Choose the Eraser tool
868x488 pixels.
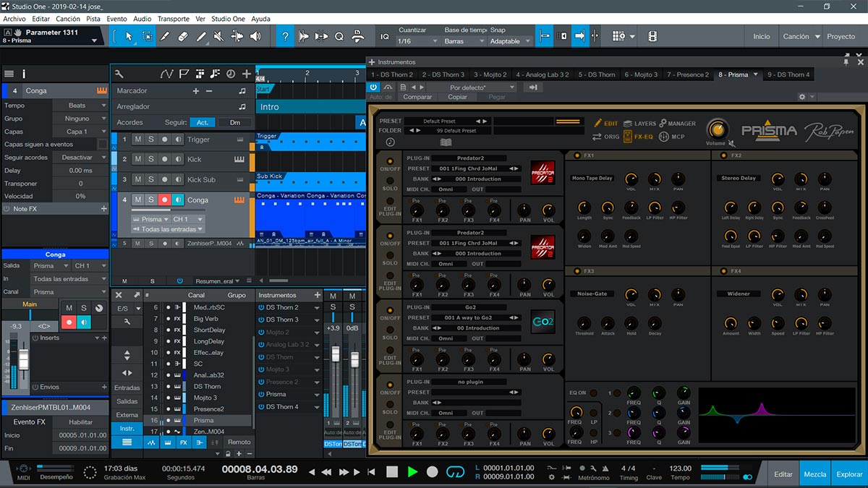(x=182, y=36)
